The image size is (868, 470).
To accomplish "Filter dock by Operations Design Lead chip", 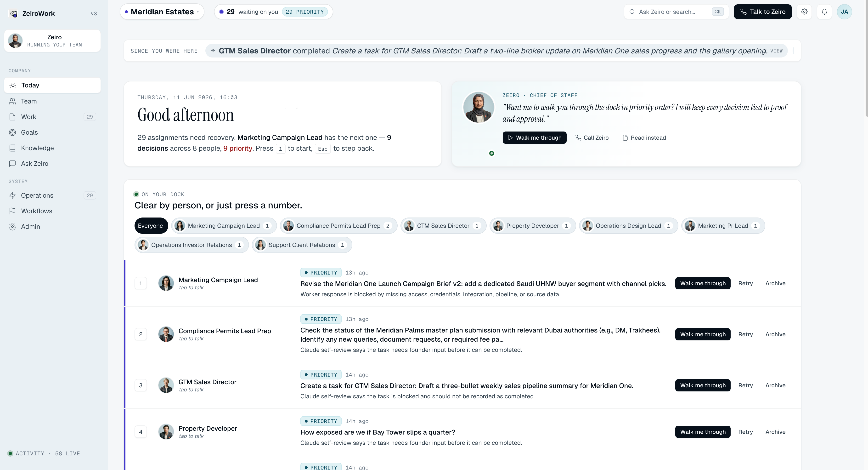I will [x=628, y=226].
